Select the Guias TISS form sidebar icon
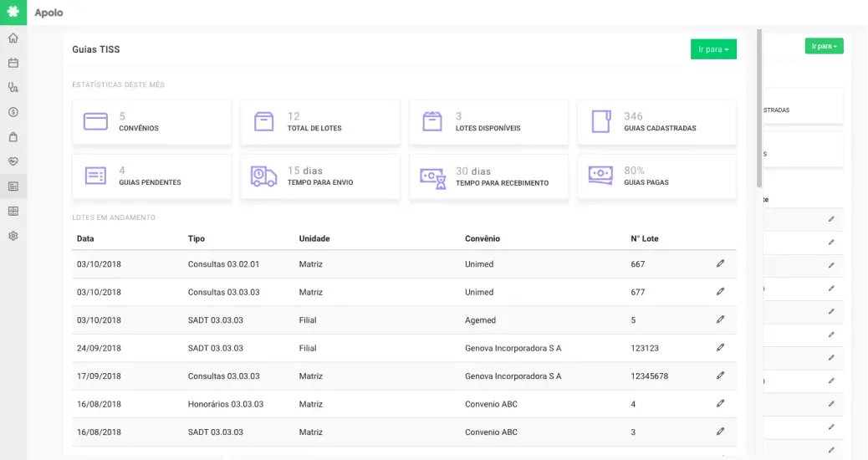Image resolution: width=868 pixels, height=460 pixels. [x=13, y=187]
